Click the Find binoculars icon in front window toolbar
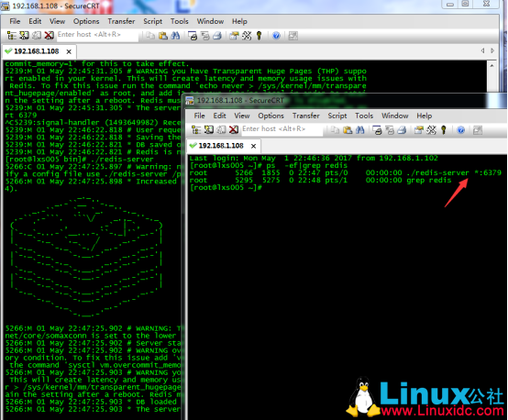Image resolution: width=508 pixels, height=420 pixels. coord(360,130)
